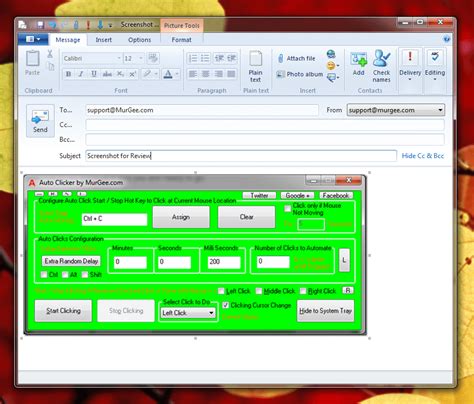Insert a hyperlink using the globe icon

click(331, 54)
